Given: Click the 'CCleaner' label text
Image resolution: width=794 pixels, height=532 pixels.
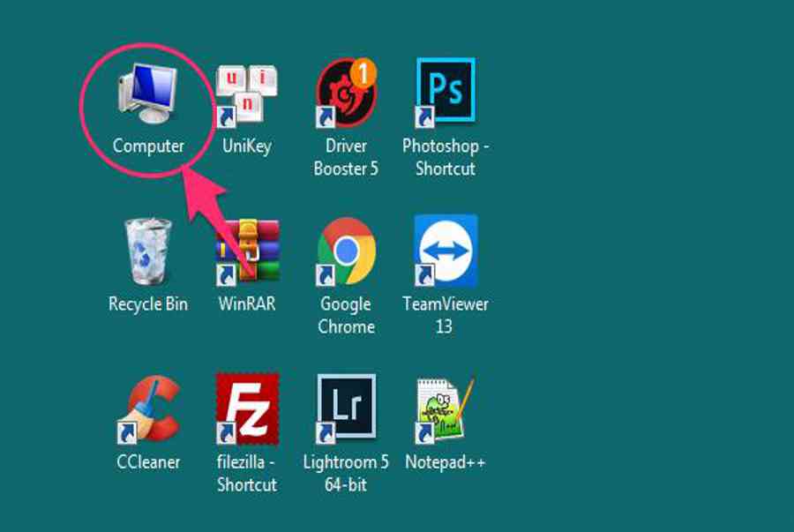Looking at the screenshot, I should (148, 461).
